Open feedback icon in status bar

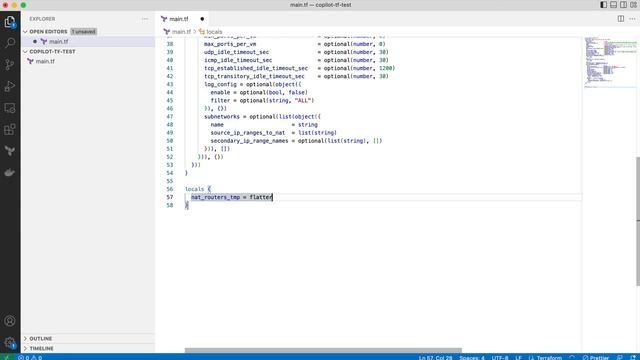pyautogui.click(x=620, y=358)
